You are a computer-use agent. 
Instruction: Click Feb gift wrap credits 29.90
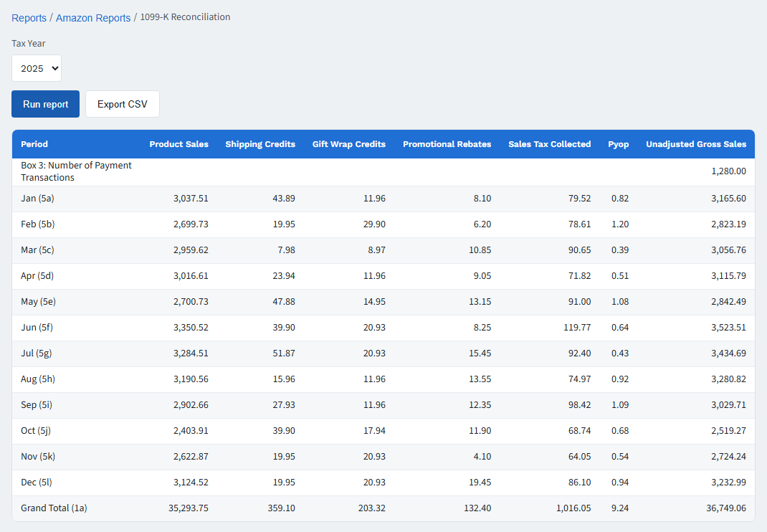click(374, 224)
